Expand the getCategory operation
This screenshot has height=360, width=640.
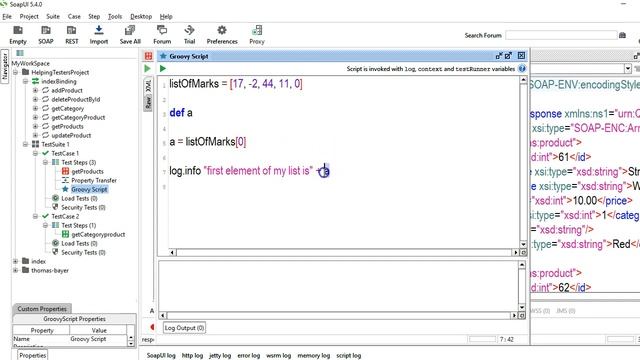click(35, 108)
